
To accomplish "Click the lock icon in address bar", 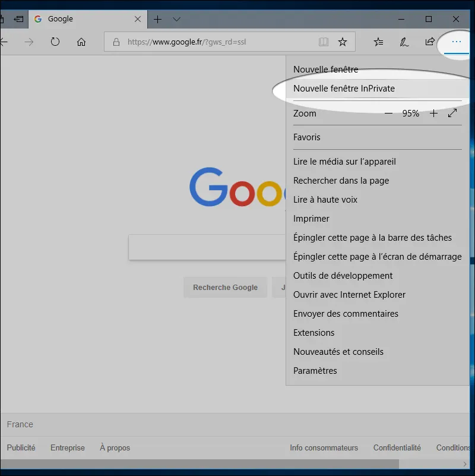I will click(116, 42).
